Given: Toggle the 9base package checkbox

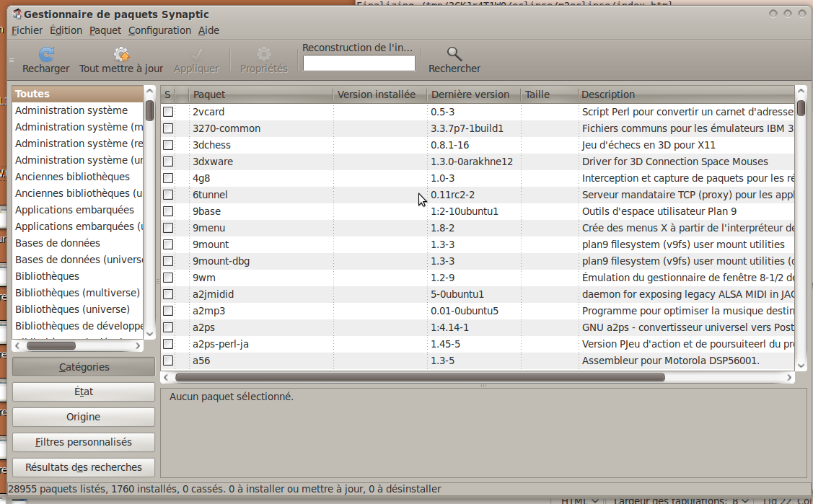Looking at the screenshot, I should [x=168, y=211].
